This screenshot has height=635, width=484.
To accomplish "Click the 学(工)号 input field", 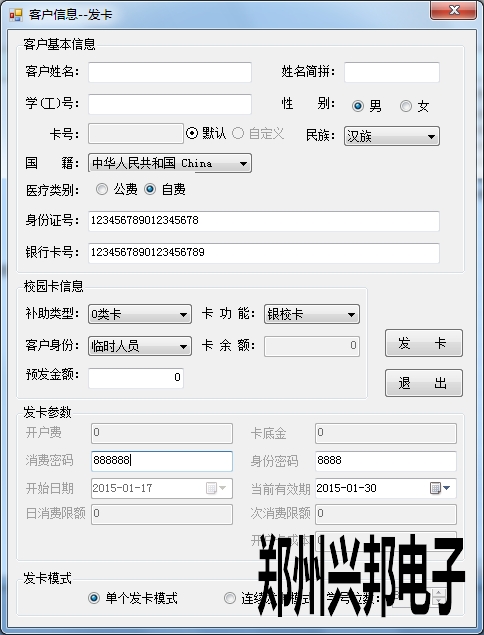I will [170, 104].
